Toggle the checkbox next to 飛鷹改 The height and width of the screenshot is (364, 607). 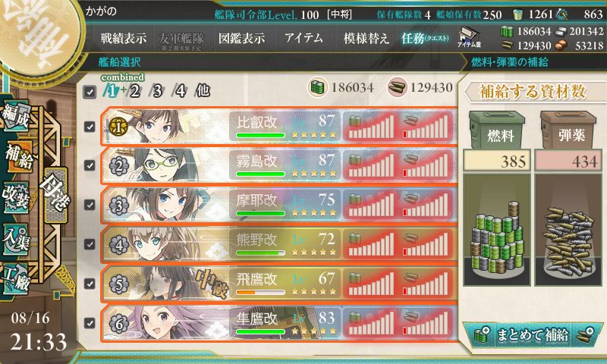(90, 284)
